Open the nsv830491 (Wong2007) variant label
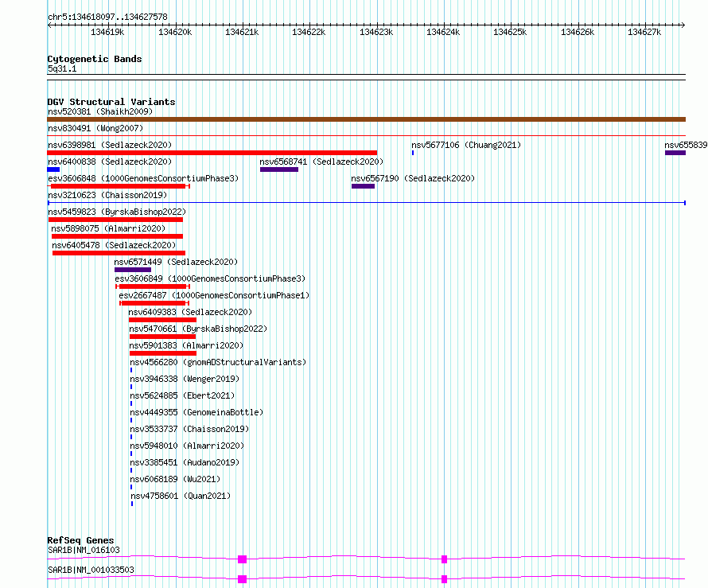 coord(95,128)
